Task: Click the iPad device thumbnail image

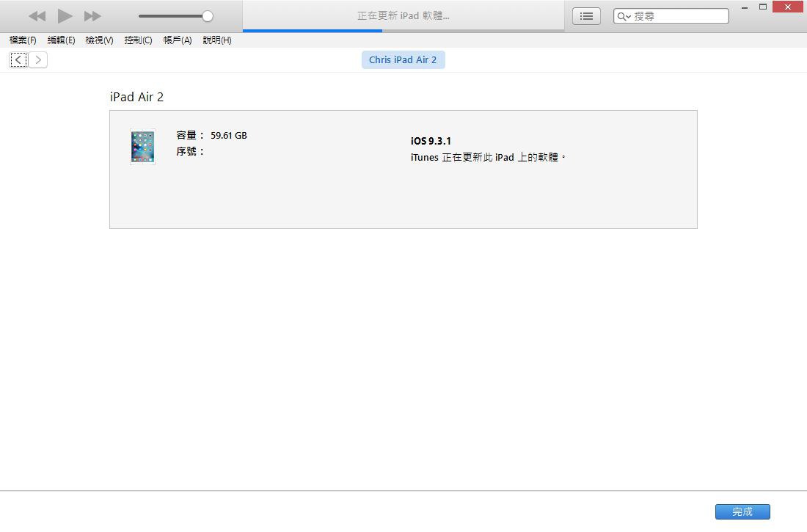Action: point(142,147)
